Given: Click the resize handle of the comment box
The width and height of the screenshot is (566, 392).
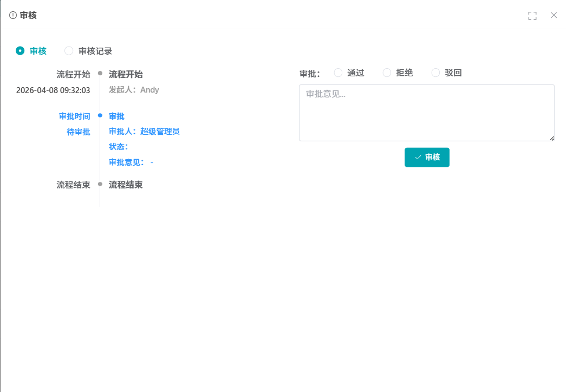Looking at the screenshot, I should tap(551, 138).
